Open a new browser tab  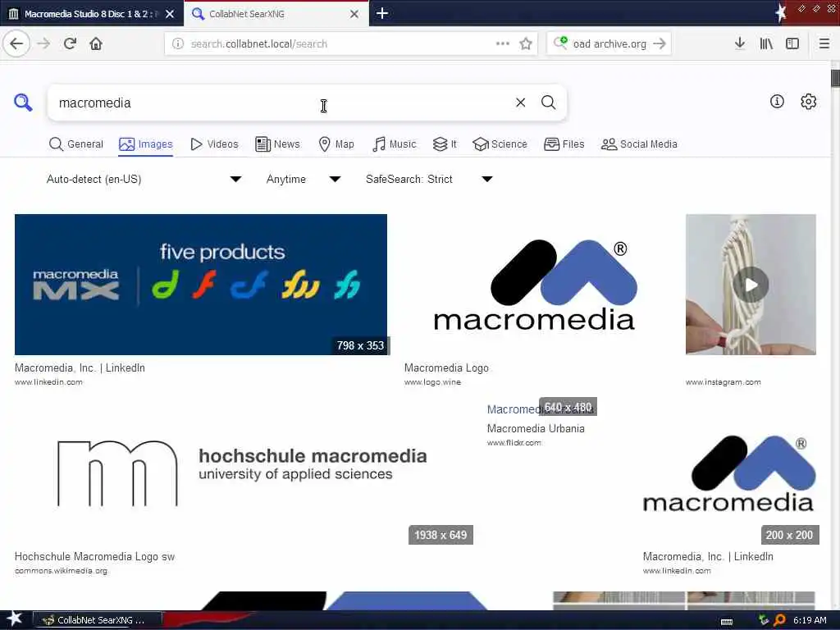coord(382,13)
